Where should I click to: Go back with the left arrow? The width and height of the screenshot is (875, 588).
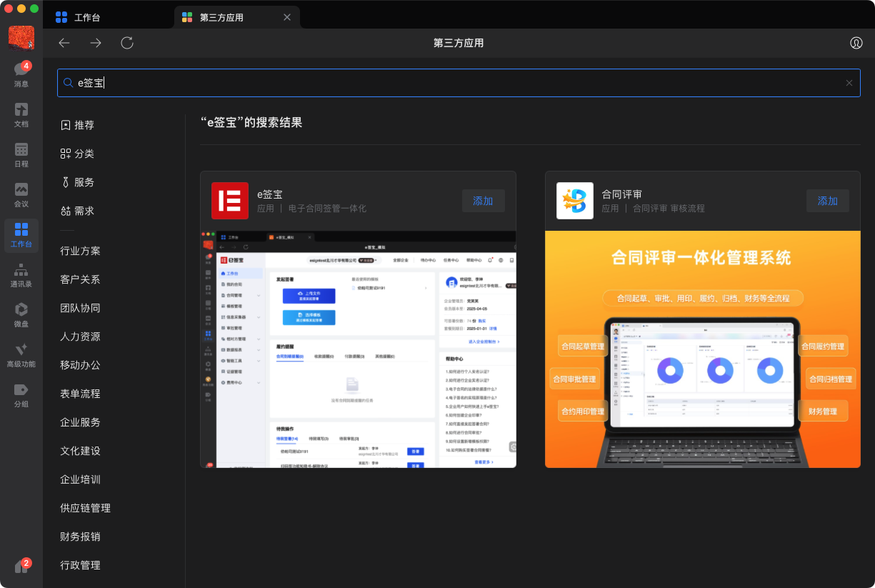(64, 43)
